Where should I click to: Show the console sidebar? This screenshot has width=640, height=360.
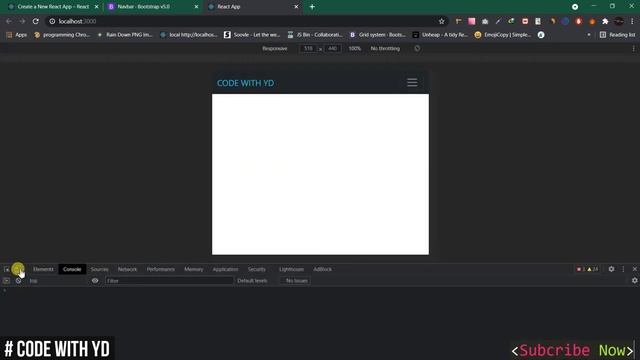click(x=6, y=281)
